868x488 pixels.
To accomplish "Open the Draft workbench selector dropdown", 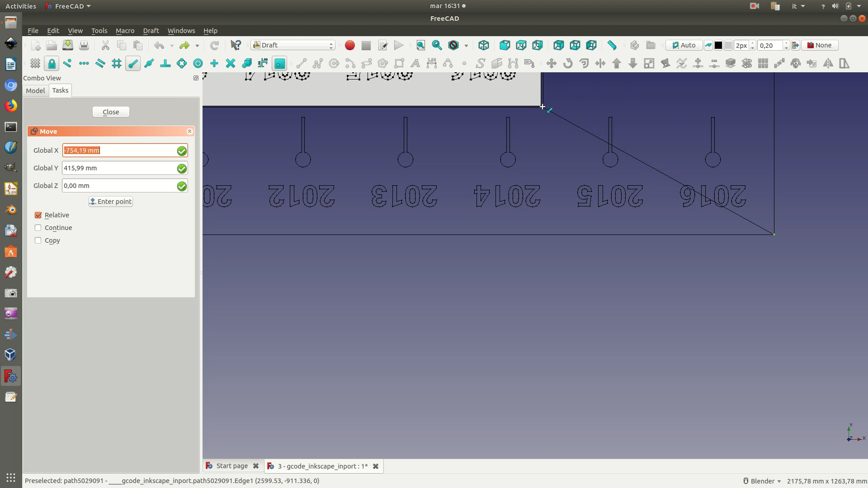I will [293, 45].
